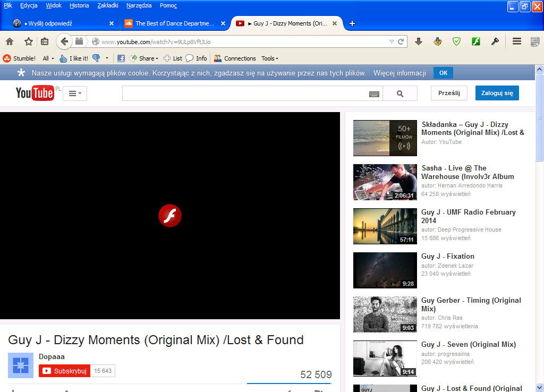The width and height of the screenshot is (544, 392).
Task: Click the Stumble! button
Action: click(x=19, y=58)
